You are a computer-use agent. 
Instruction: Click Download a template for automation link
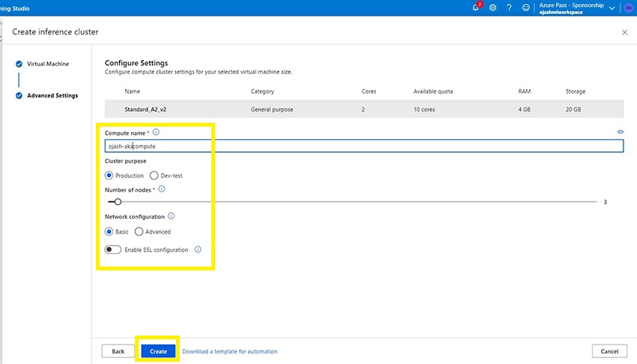point(229,351)
